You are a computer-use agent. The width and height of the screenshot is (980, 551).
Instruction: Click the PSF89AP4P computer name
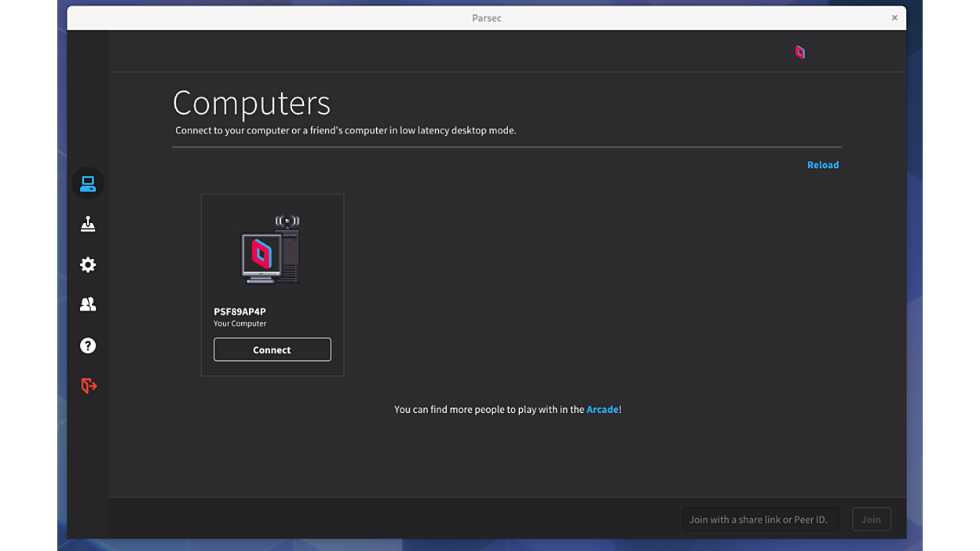tap(240, 312)
